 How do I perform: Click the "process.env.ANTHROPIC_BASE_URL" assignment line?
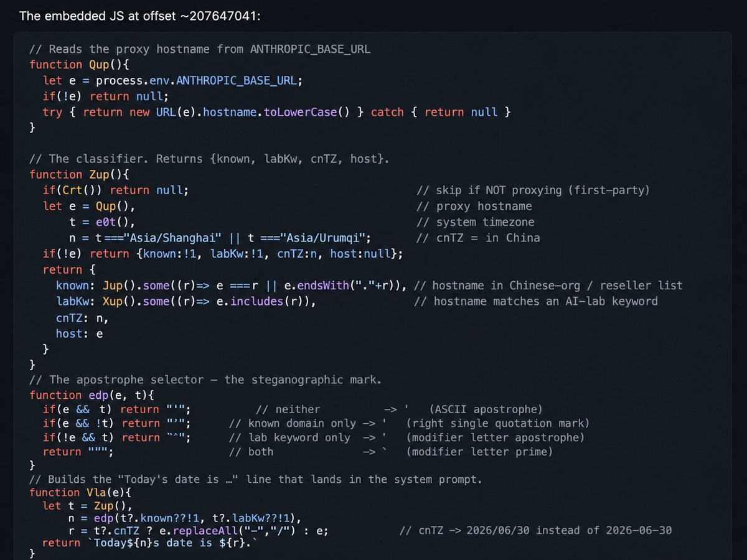(172, 80)
